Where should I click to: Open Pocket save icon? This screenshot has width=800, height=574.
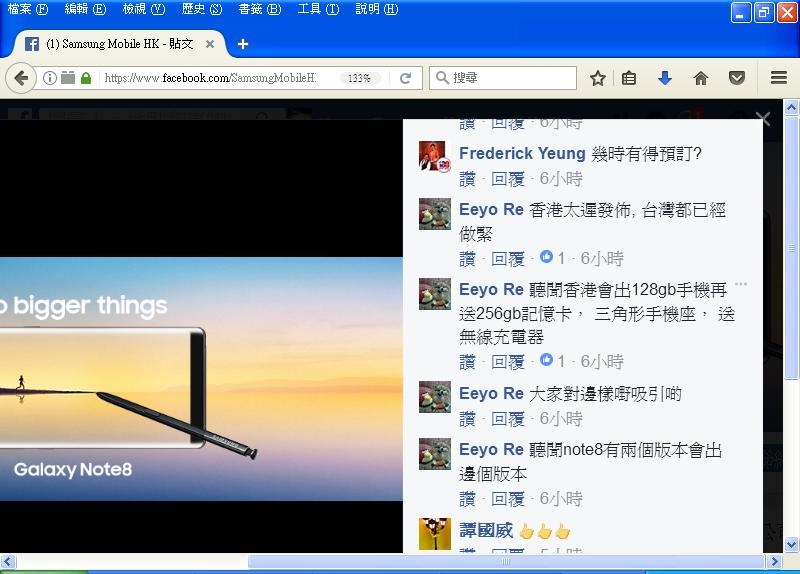(x=737, y=78)
